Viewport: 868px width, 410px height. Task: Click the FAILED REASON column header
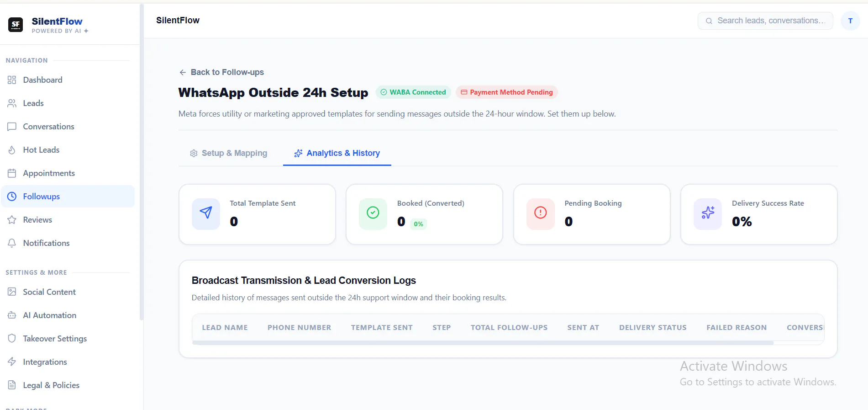point(736,328)
